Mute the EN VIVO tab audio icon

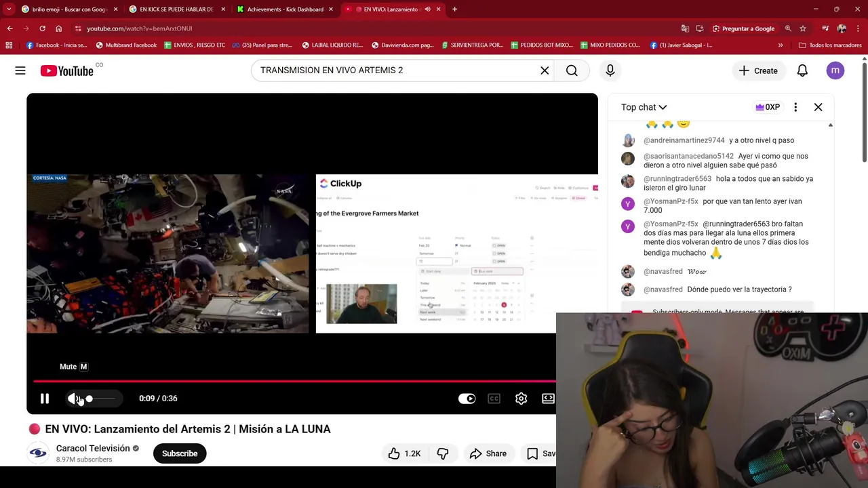tap(427, 9)
